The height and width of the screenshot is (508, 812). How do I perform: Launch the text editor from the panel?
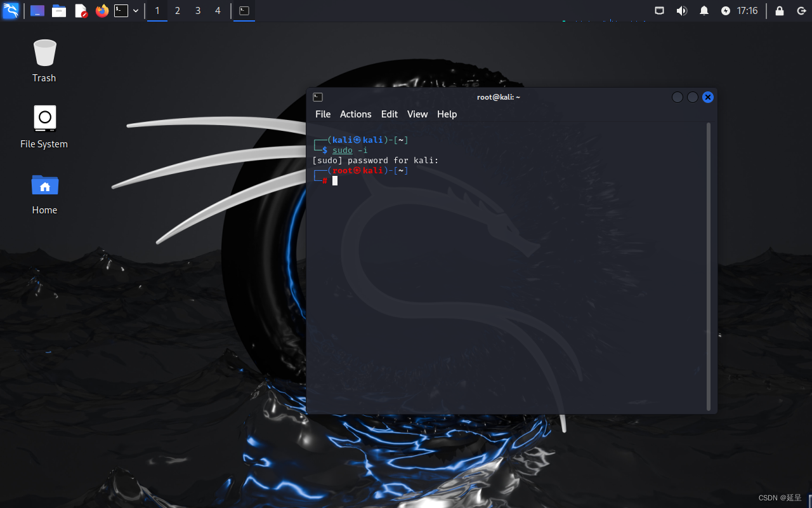pos(81,11)
